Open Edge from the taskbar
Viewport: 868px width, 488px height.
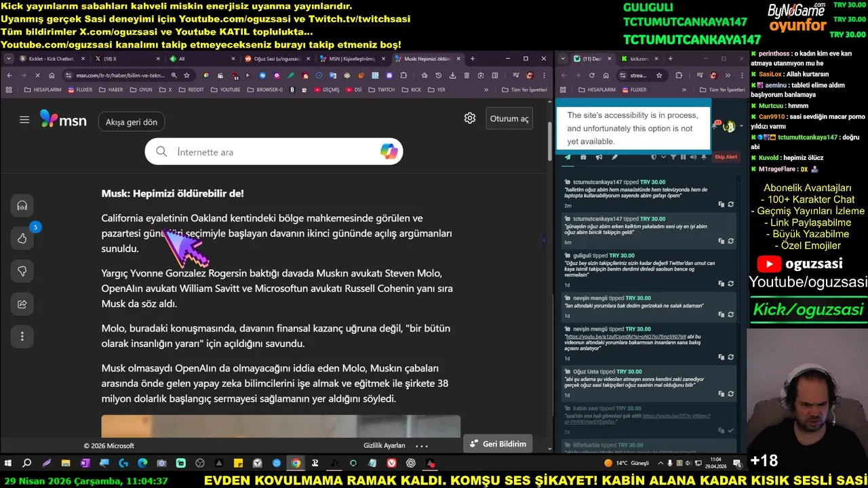point(142,464)
